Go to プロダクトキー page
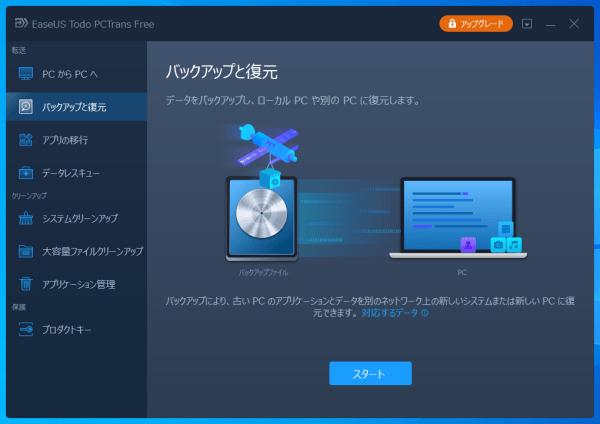This screenshot has width=600, height=424. [77, 329]
